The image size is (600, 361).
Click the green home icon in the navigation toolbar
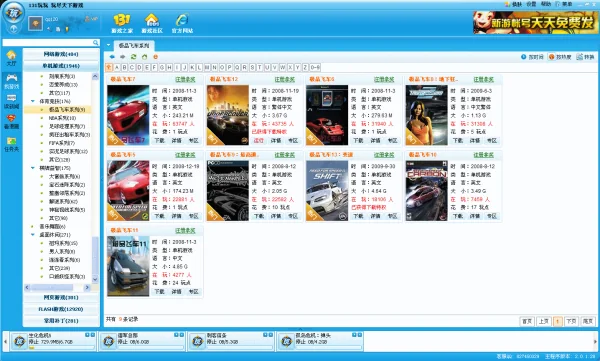(x=144, y=57)
